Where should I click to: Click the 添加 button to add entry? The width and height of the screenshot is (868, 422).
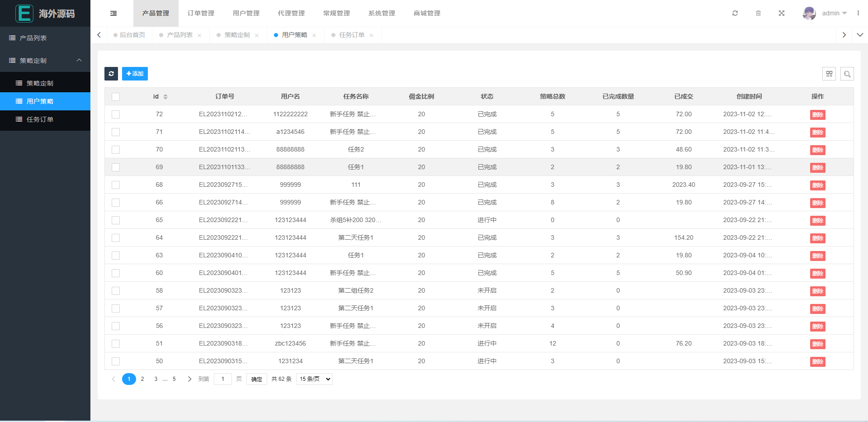click(x=135, y=73)
